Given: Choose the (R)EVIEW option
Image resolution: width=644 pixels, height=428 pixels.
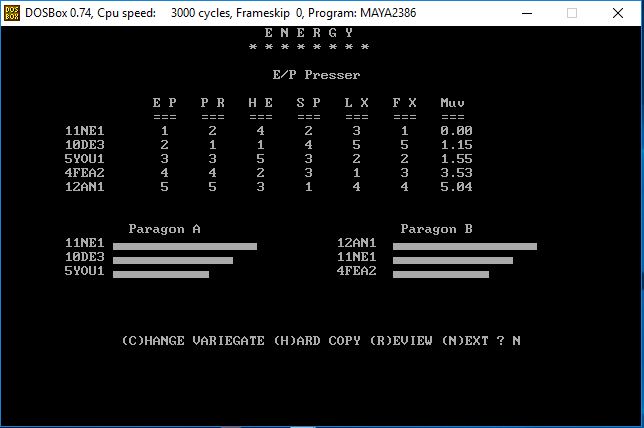Looking at the screenshot, I should point(401,341).
